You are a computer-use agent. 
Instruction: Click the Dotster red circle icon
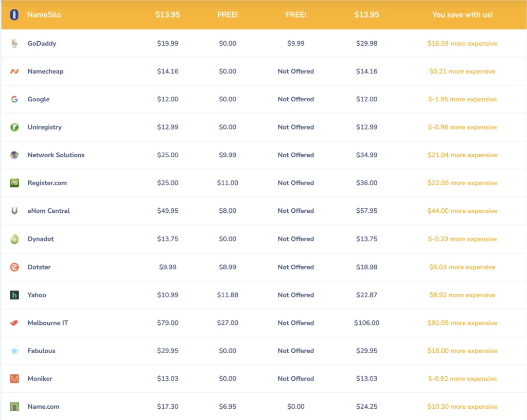14,267
